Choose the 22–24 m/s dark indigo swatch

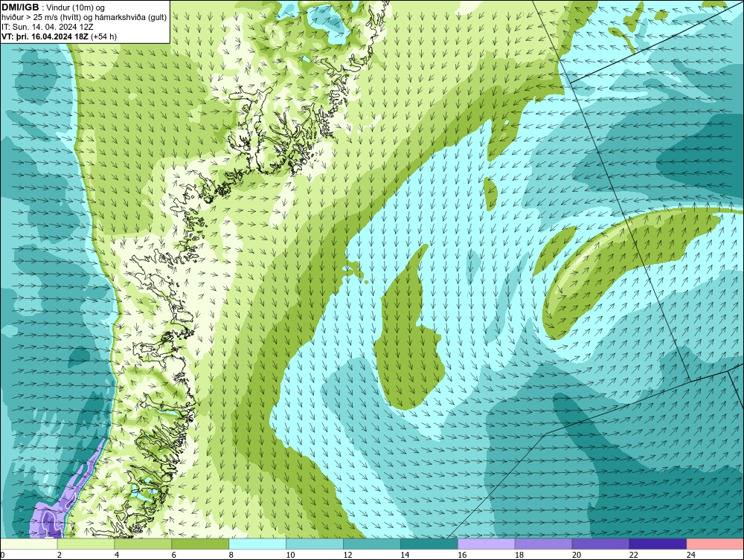point(658,544)
